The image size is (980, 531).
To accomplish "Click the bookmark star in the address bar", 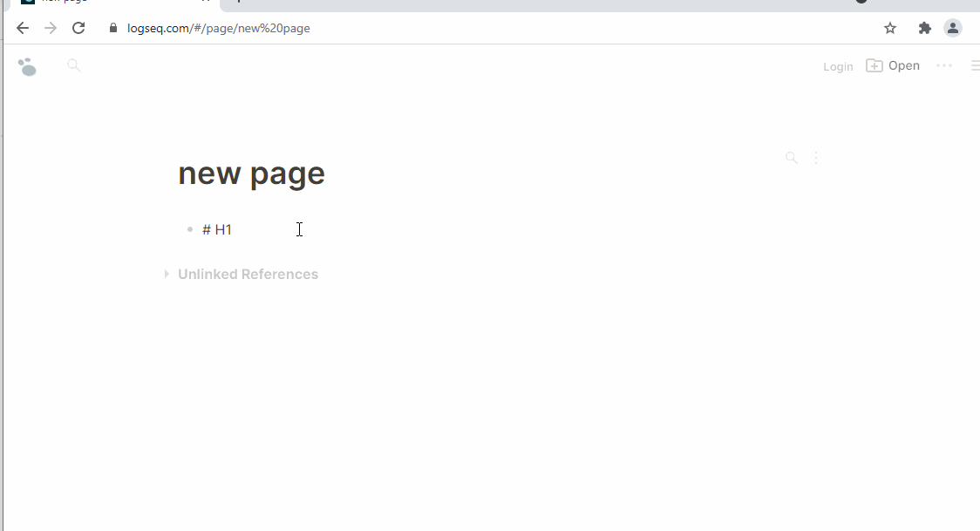I will (x=889, y=28).
